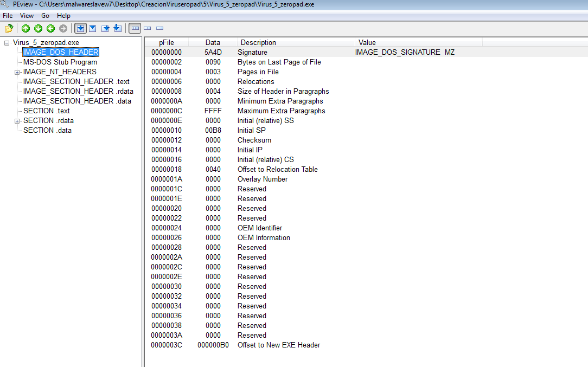
Task: Select the green Go Down navigation arrow
Action: pyautogui.click(x=38, y=28)
